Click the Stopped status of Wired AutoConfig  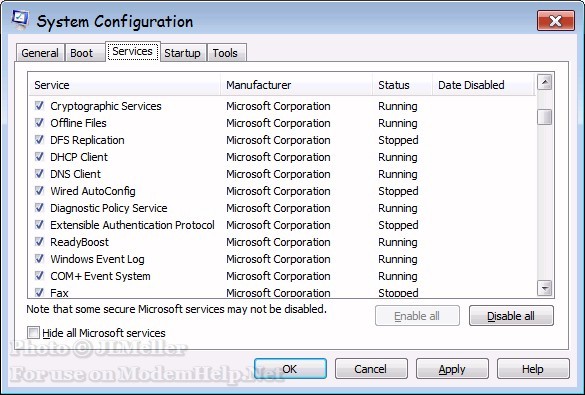point(398,191)
